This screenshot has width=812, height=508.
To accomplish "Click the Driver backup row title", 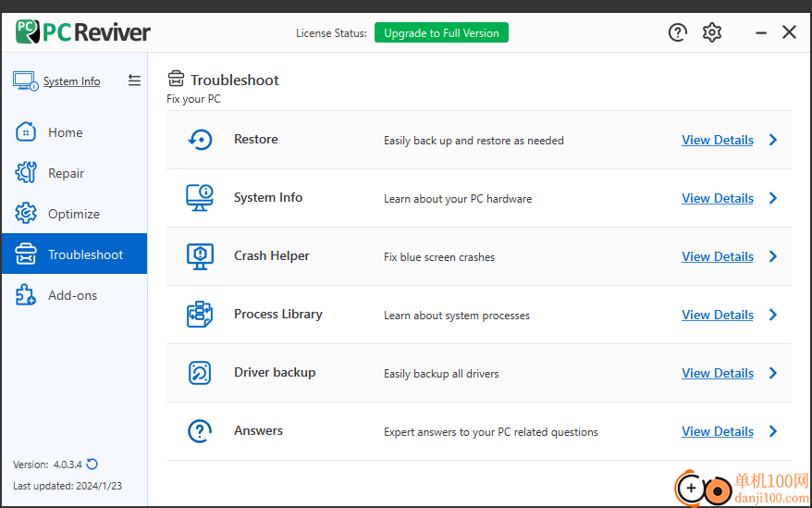I will pyautogui.click(x=275, y=372).
